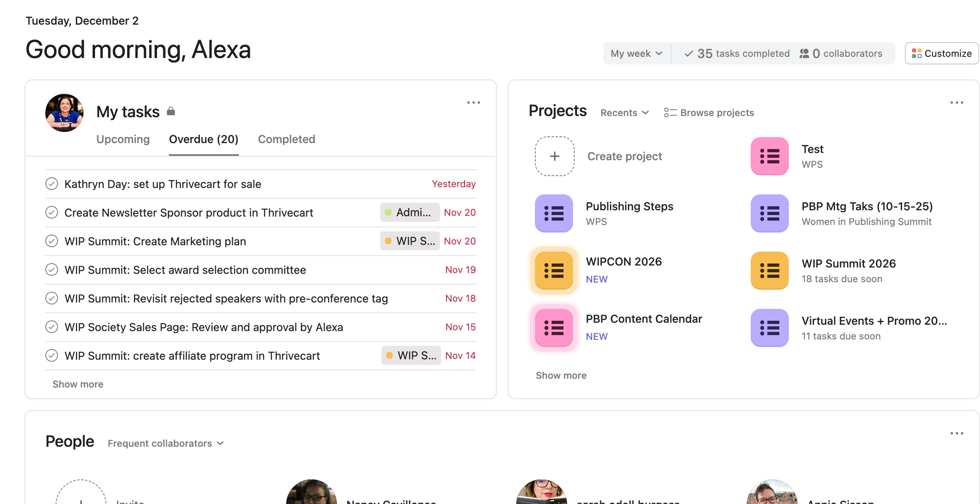Check off WIP Society Sales Page task
This screenshot has width=980, height=504.
pyautogui.click(x=51, y=327)
